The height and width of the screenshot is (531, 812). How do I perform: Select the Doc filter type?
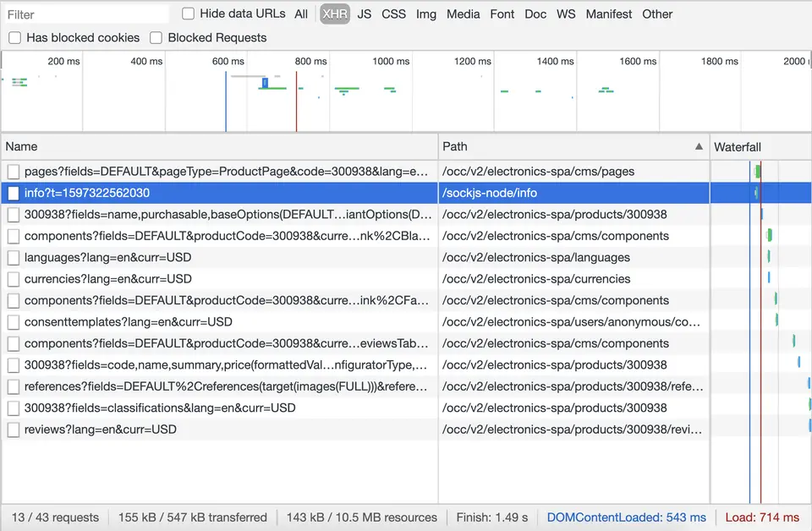click(x=535, y=14)
